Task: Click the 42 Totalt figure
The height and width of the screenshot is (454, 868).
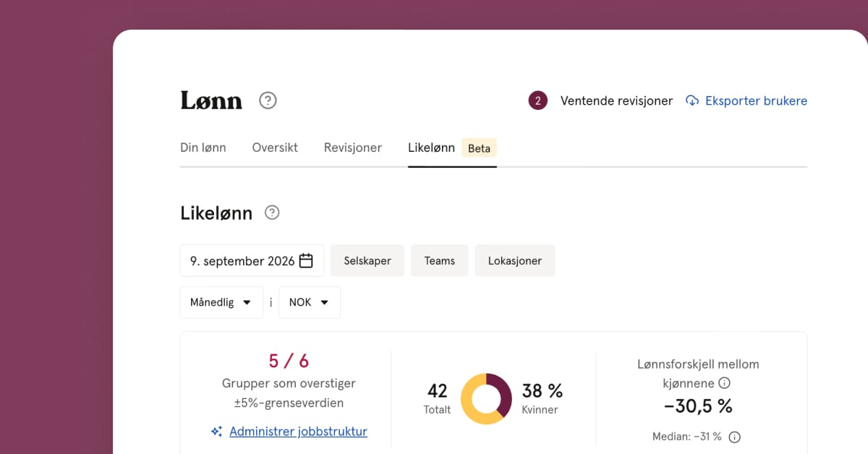Action: coord(437,398)
